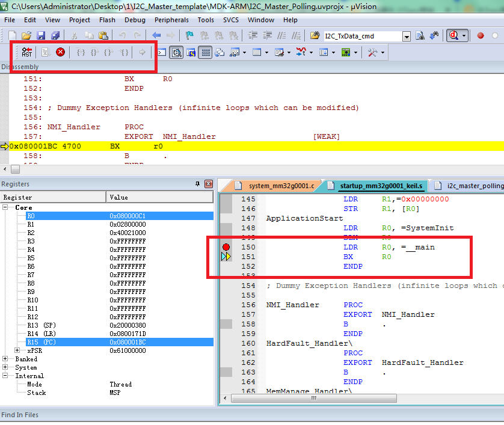504x425 pixels.
Task: Click the Insert Breakpoint red circle icon
Action: point(480,36)
